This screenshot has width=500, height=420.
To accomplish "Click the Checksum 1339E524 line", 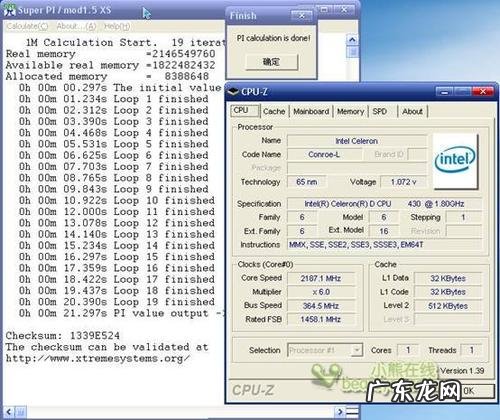I will click(63, 336).
